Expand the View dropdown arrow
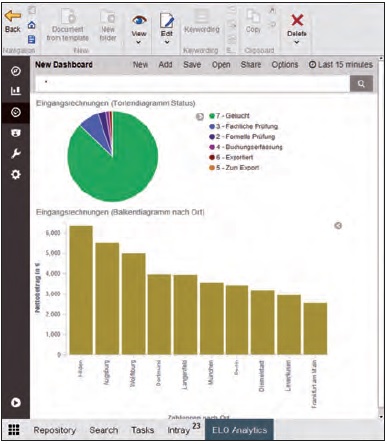 (138, 42)
